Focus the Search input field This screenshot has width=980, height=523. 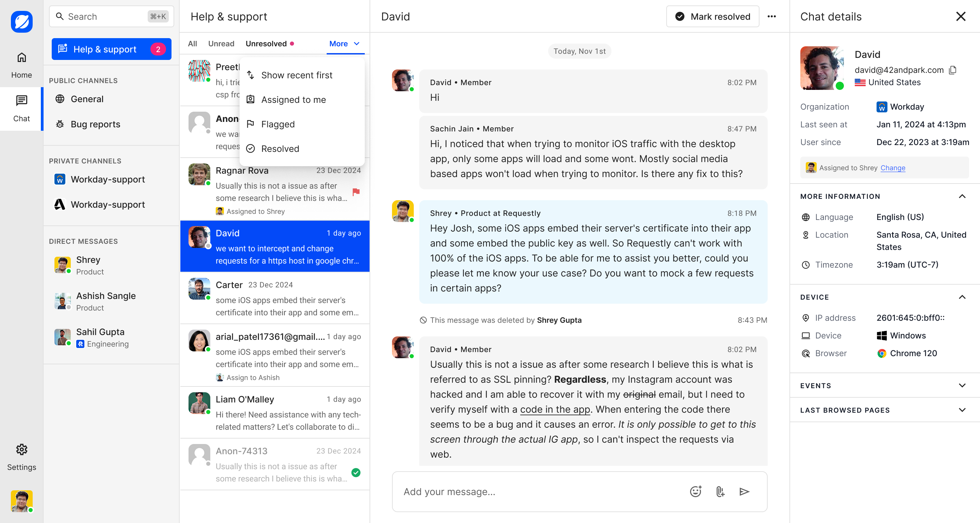pos(112,16)
